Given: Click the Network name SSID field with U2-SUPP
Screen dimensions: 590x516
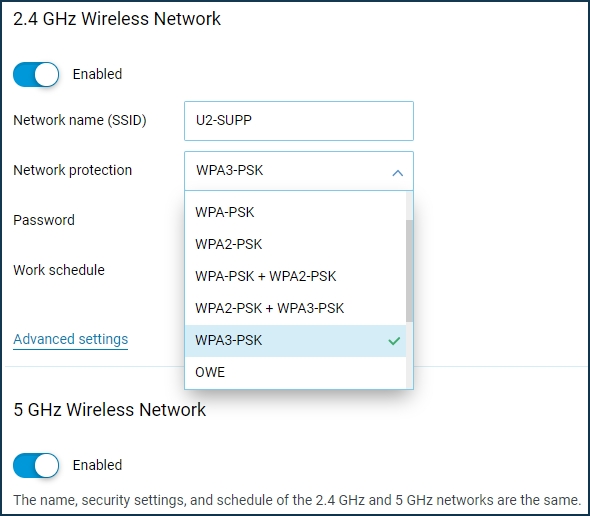Looking at the screenshot, I should pos(299,121).
